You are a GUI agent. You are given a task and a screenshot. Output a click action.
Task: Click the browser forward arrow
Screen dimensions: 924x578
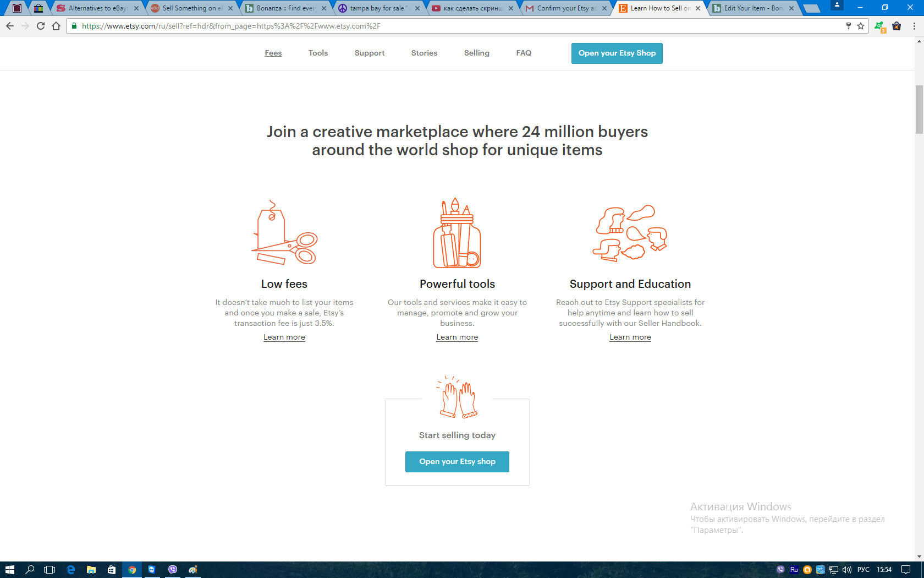pyautogui.click(x=25, y=26)
